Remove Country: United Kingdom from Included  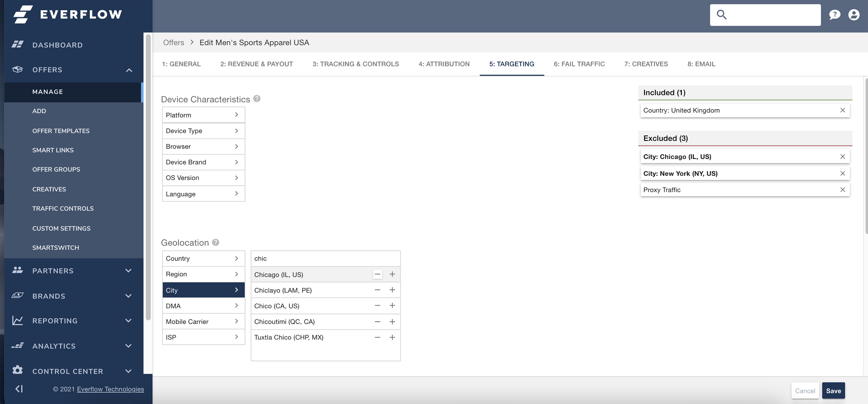pos(842,110)
